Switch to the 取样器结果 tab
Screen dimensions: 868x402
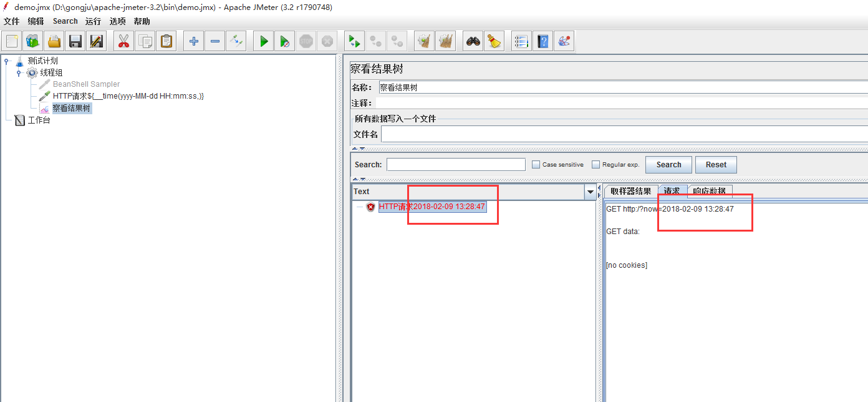(630, 191)
